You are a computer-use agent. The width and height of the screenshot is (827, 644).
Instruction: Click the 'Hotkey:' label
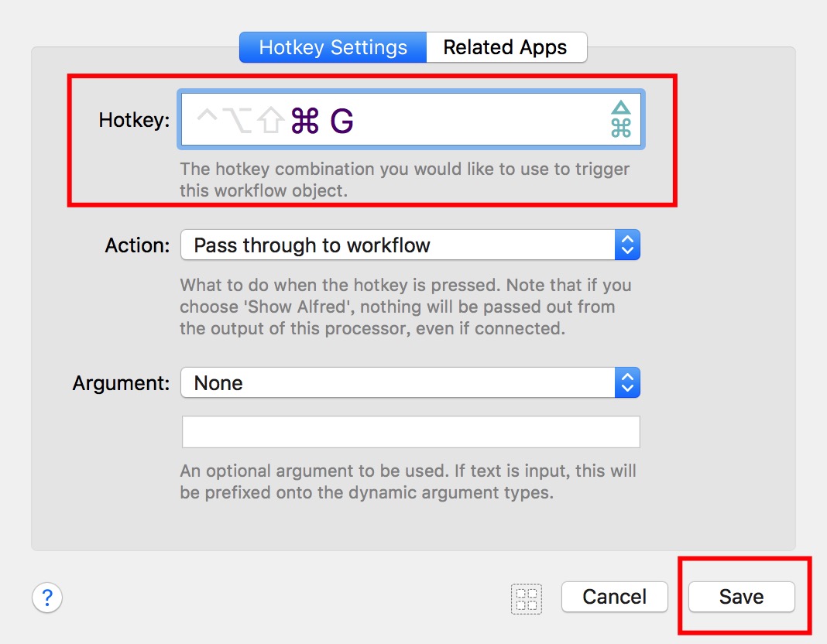(x=134, y=120)
